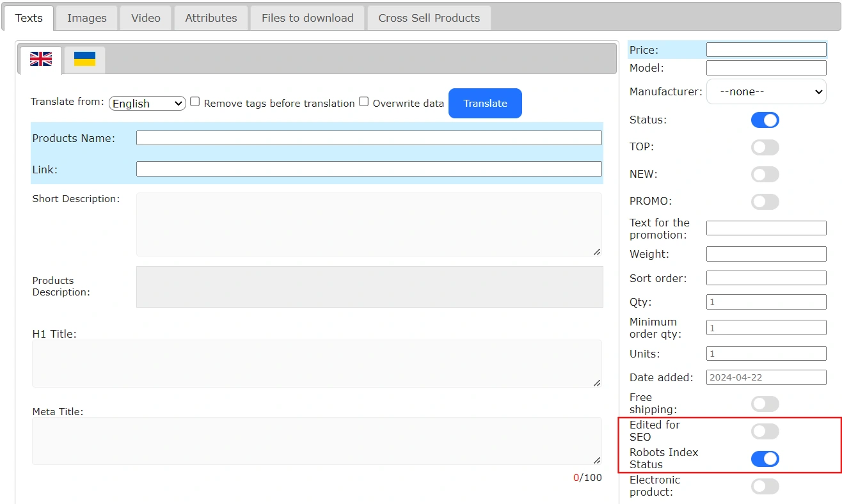This screenshot has width=842, height=504.
Task: Disable the Robots Index Status toggle
Action: point(765,459)
